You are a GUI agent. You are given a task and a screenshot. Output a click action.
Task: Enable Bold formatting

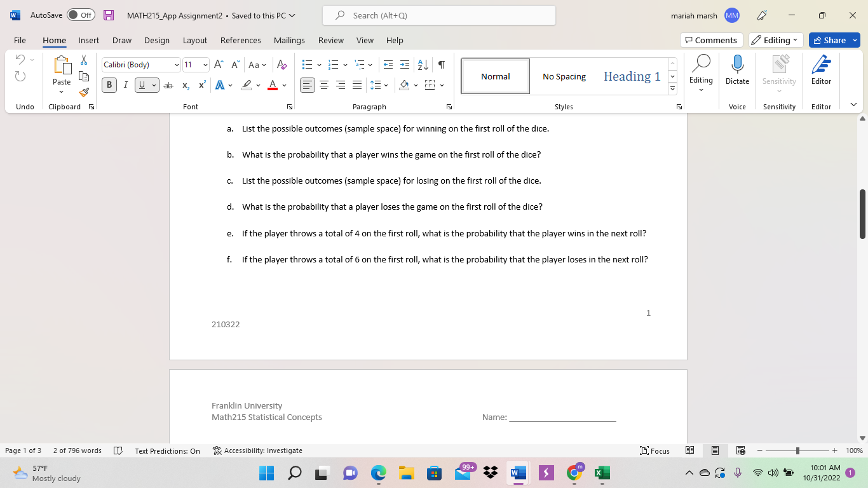[x=109, y=85]
